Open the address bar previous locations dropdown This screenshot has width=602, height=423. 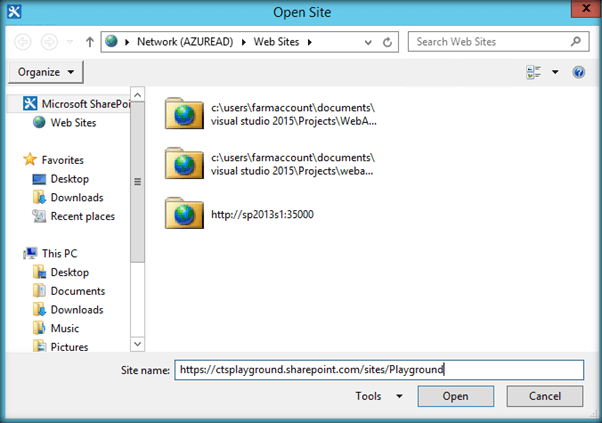tap(368, 42)
